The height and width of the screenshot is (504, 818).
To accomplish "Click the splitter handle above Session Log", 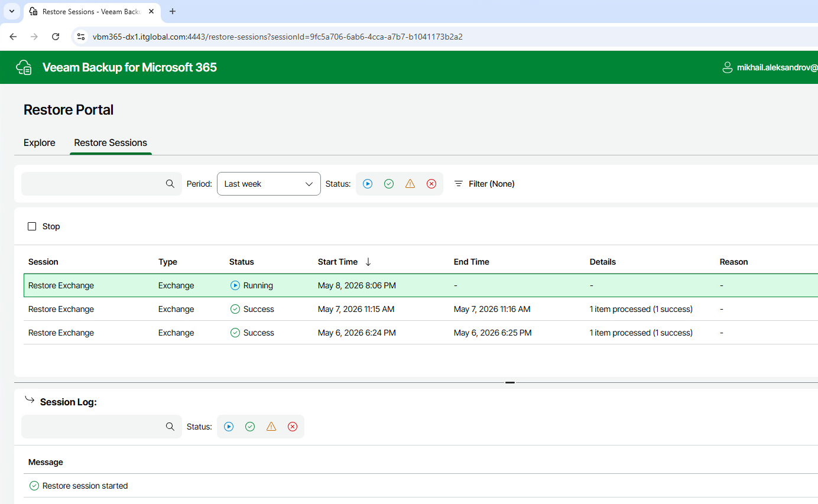I will tap(510, 382).
